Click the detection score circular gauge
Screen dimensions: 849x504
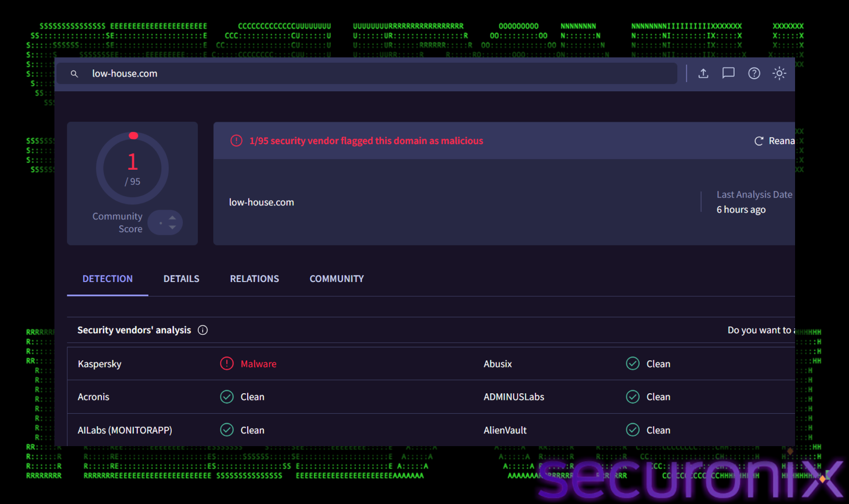point(132,168)
